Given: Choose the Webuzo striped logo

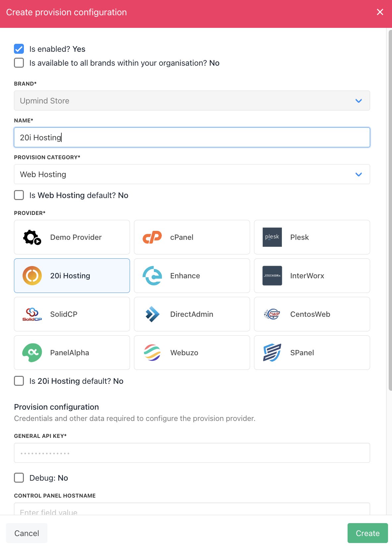Looking at the screenshot, I should click(x=152, y=353).
